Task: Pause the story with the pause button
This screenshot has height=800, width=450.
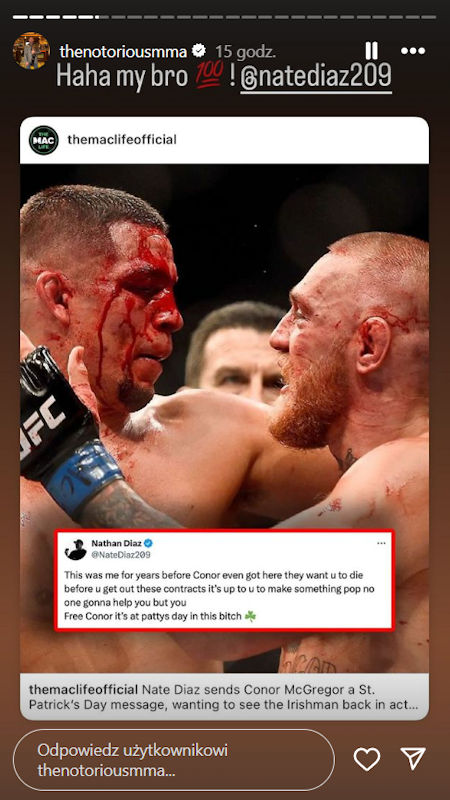Action: coord(371,51)
